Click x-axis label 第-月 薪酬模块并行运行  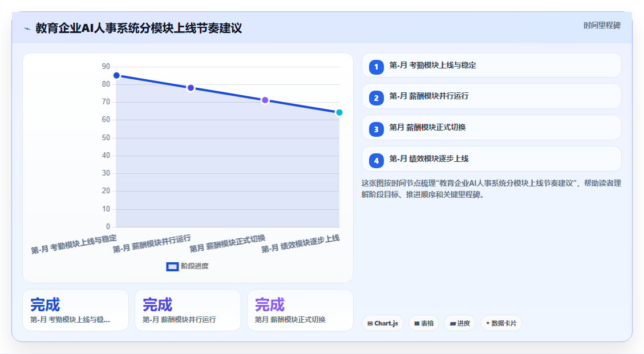[x=152, y=244]
